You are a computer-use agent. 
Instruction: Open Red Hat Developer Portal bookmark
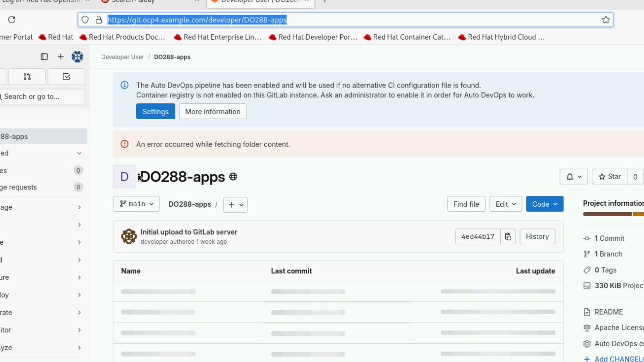[313, 37]
